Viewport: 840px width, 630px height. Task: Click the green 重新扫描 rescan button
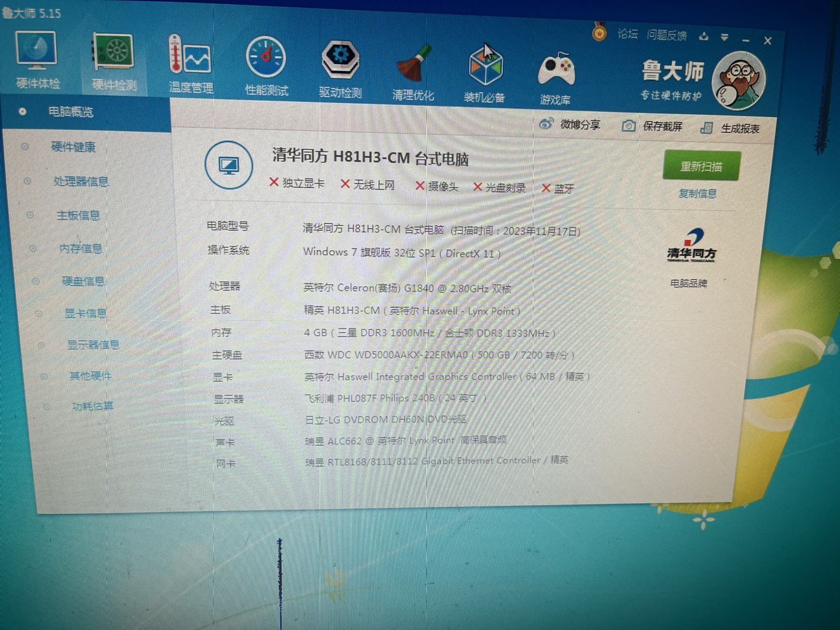click(x=702, y=166)
